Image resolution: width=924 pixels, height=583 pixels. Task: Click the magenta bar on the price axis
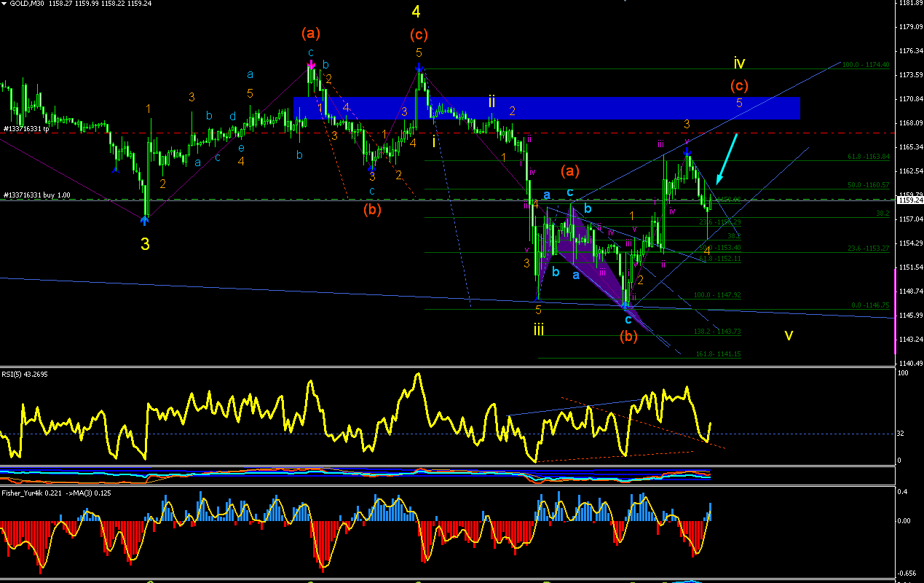[895, 311]
